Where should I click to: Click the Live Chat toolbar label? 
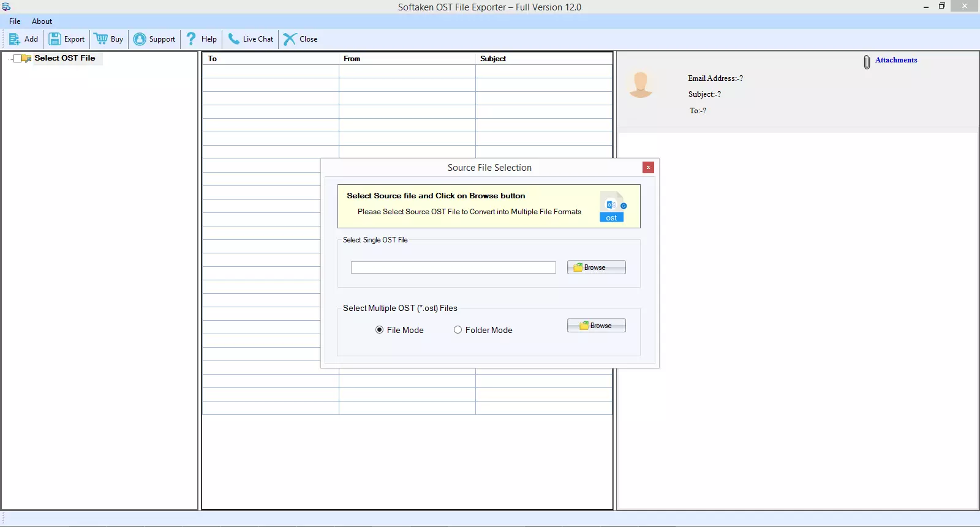[x=258, y=39]
